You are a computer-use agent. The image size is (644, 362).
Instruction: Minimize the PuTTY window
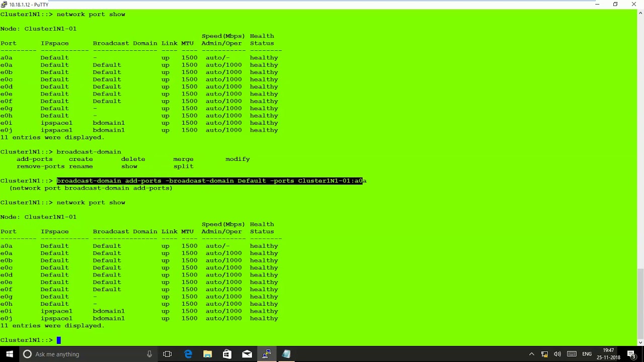(597, 5)
